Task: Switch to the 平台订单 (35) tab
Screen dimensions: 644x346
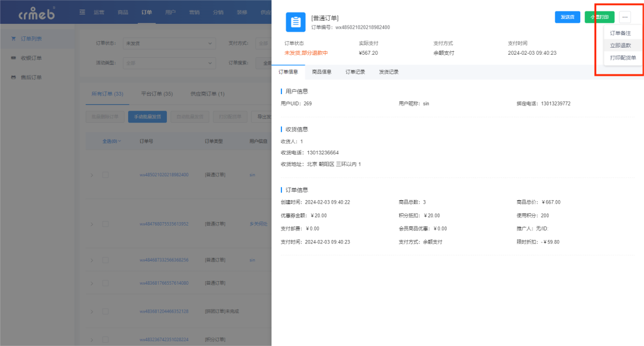Action: click(157, 94)
